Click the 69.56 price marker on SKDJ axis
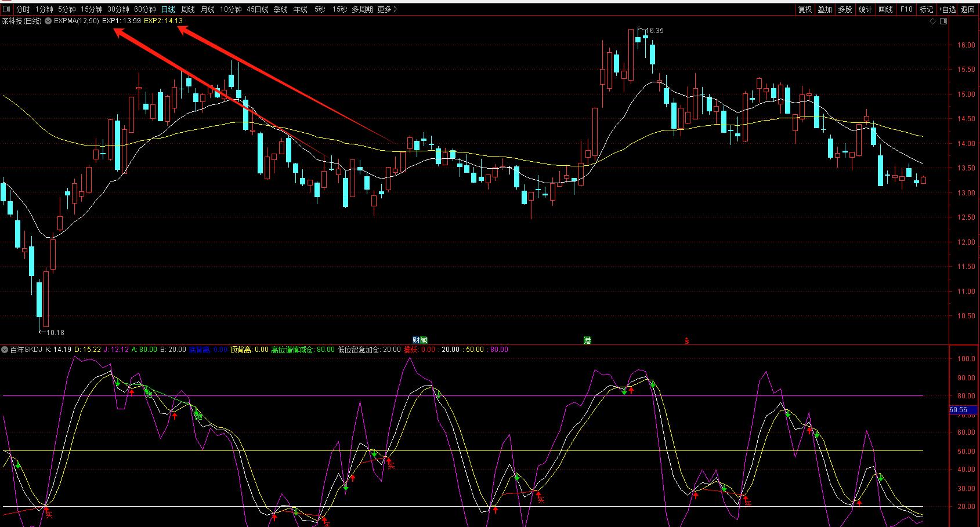 [959, 410]
